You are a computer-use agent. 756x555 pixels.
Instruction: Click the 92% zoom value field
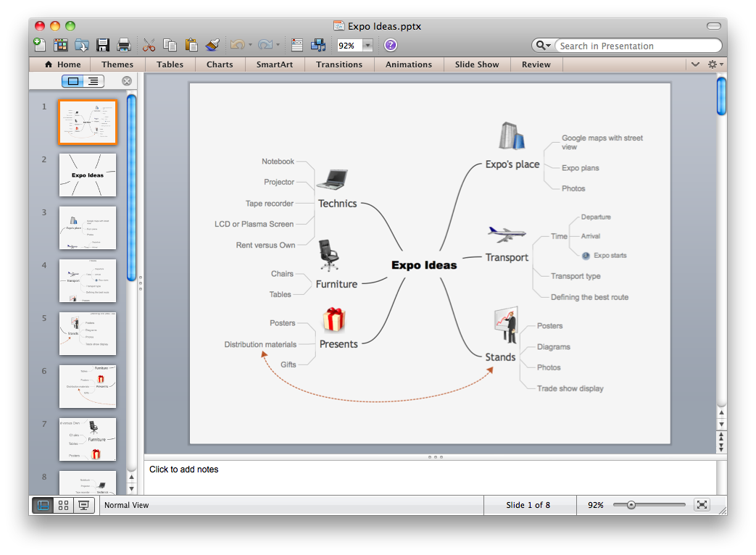click(x=349, y=46)
